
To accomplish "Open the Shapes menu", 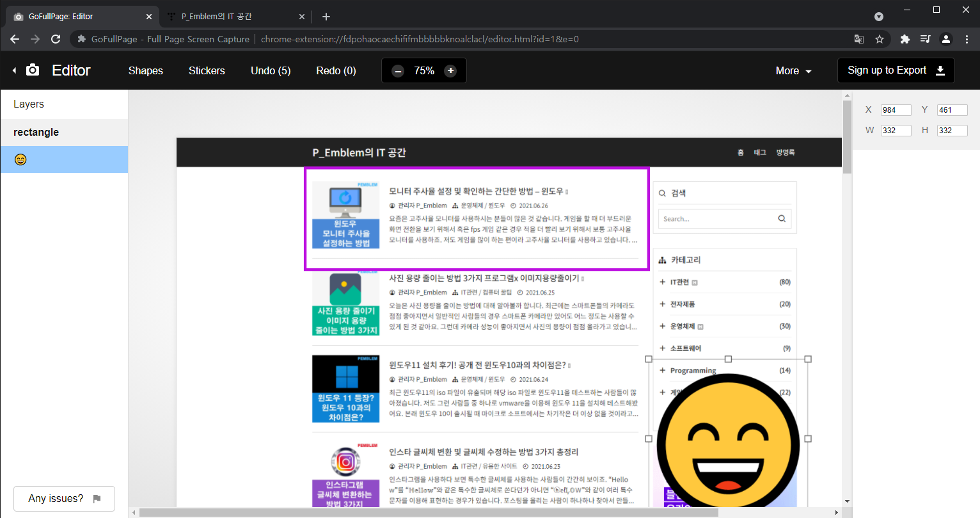I will tap(145, 70).
